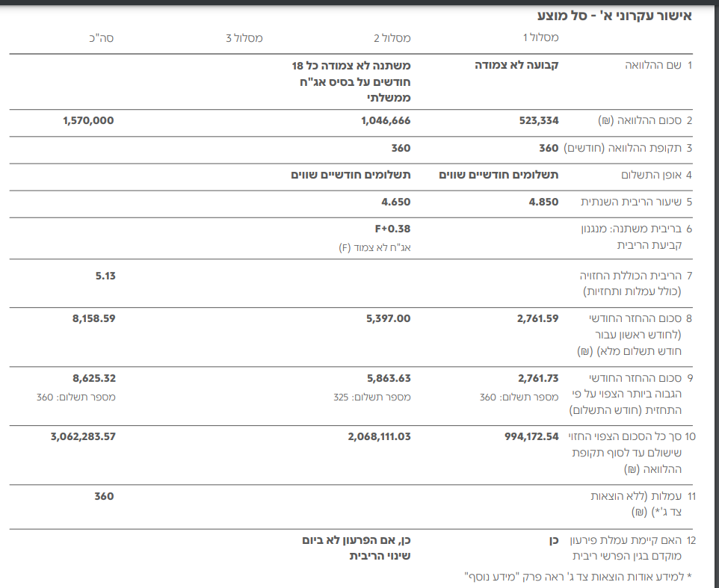
Task: Click the 'מסלול 1' column header
Action: coord(540,37)
